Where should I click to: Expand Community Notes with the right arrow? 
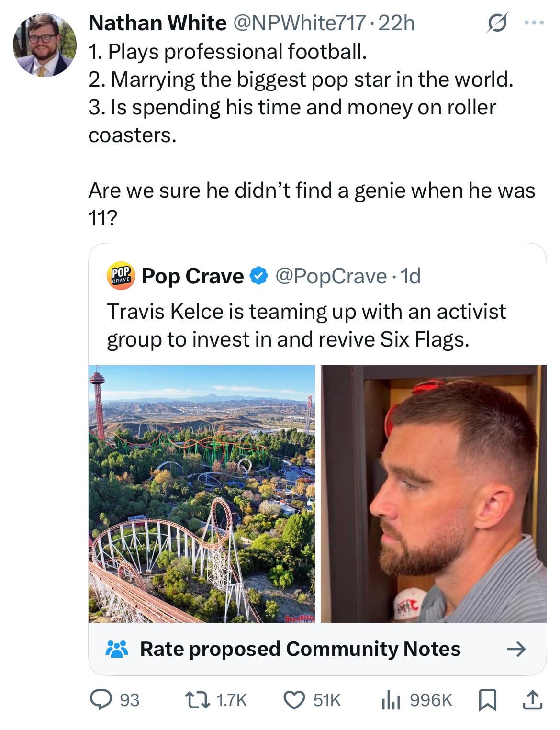(516, 649)
